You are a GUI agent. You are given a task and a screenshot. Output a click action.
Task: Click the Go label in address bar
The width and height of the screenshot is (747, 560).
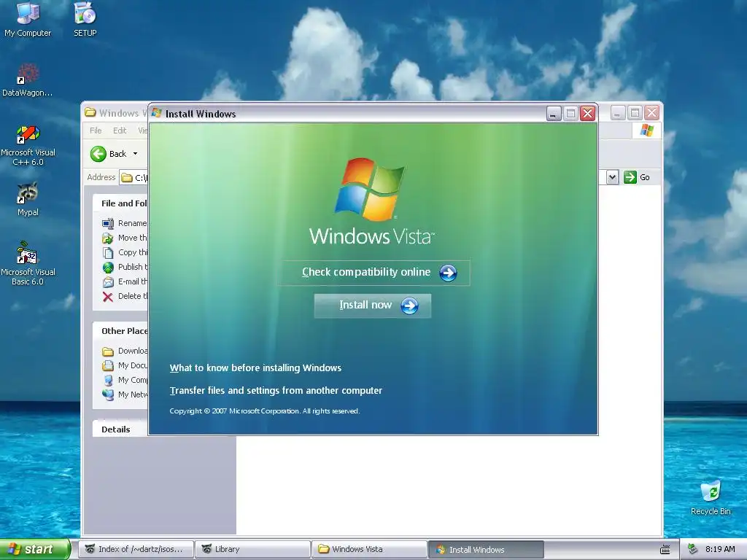tap(645, 177)
